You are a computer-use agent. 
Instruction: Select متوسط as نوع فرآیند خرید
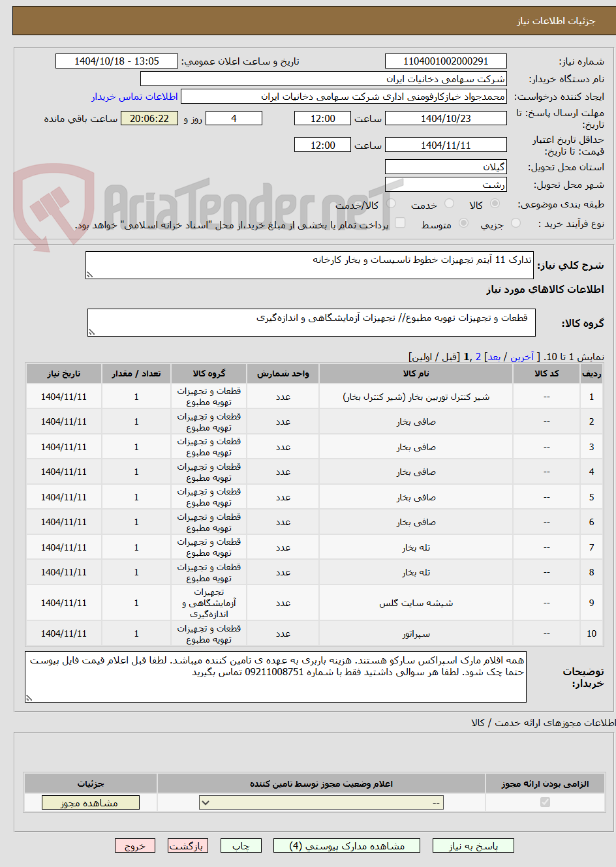[x=463, y=222]
